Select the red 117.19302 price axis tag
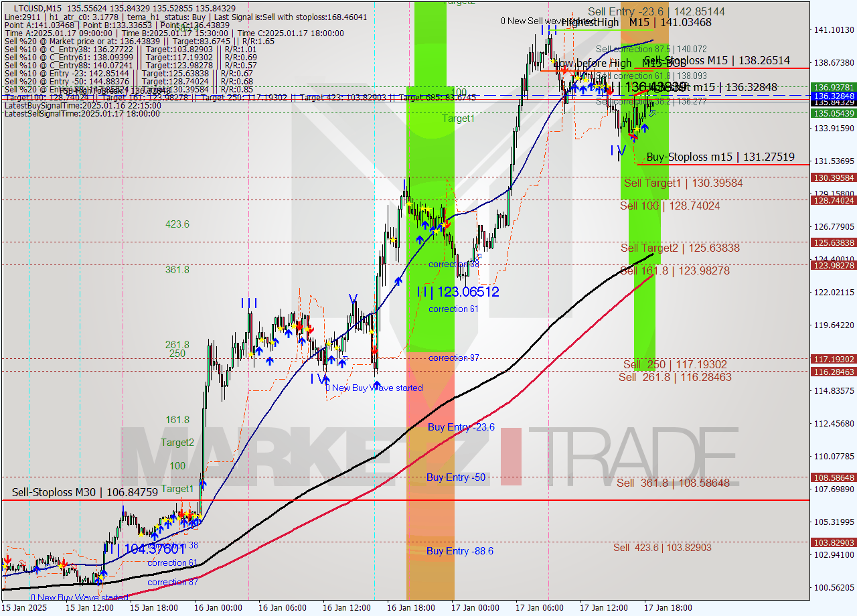The image size is (857, 616). (834, 359)
